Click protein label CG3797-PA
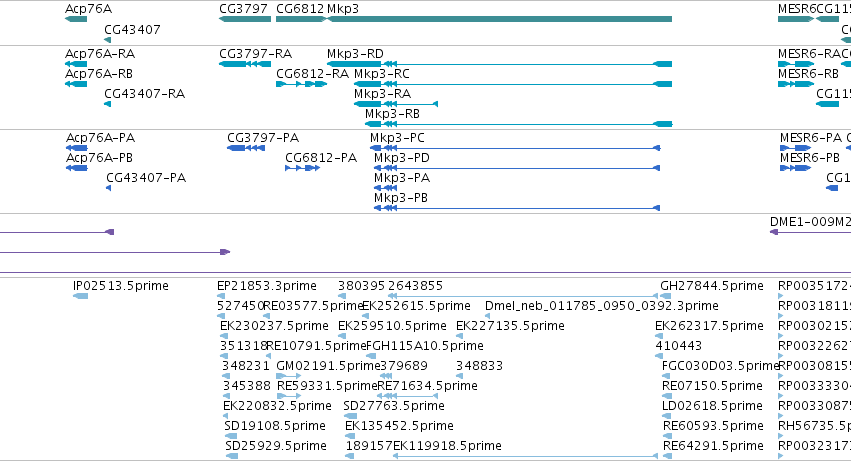 263,138
